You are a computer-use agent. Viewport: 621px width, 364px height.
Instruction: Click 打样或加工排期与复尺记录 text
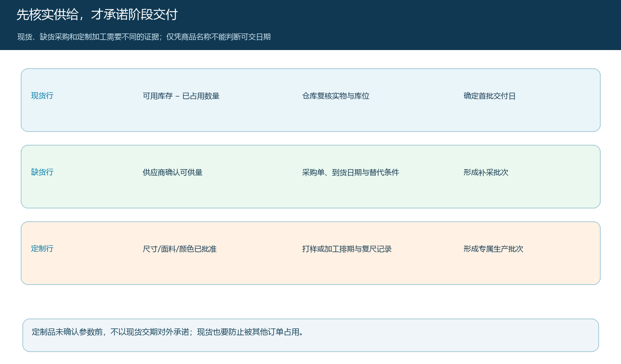347,249
